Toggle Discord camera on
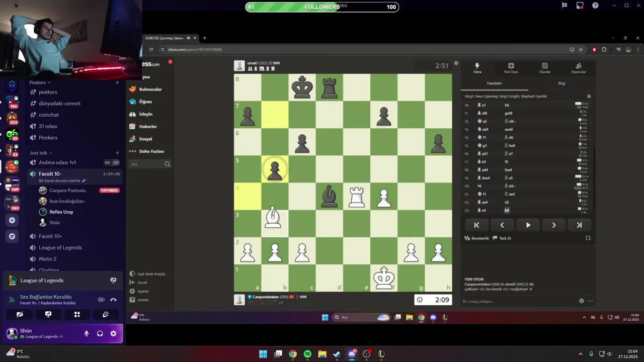Image resolution: width=644 pixels, height=362 pixels. (19, 314)
